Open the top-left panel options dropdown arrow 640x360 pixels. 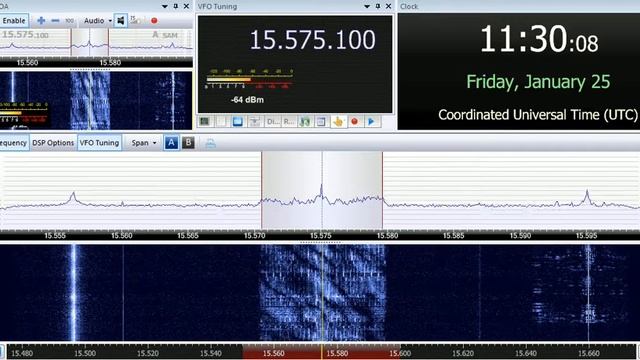(164, 6)
